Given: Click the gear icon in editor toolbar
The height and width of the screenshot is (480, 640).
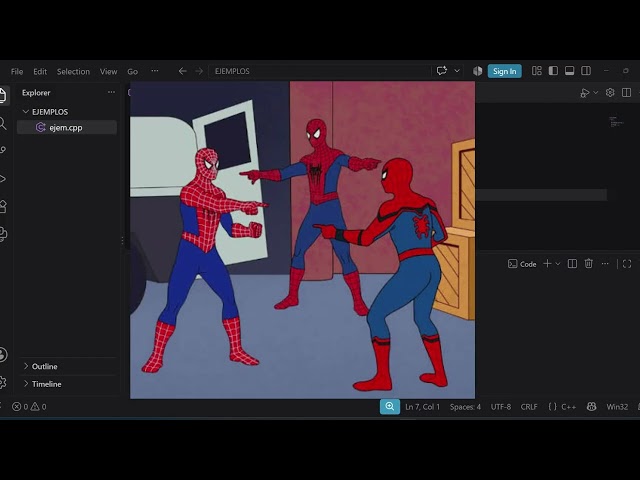Looking at the screenshot, I should tap(610, 93).
